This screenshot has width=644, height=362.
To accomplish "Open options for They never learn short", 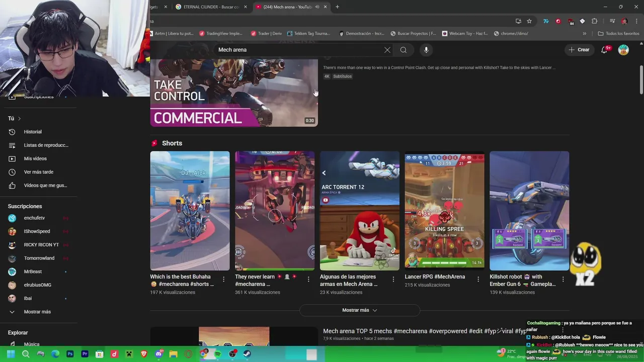I will (x=309, y=279).
